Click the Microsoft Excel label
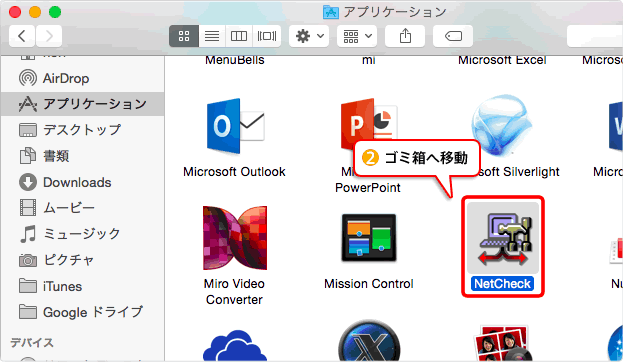The height and width of the screenshot is (362, 623). click(502, 60)
